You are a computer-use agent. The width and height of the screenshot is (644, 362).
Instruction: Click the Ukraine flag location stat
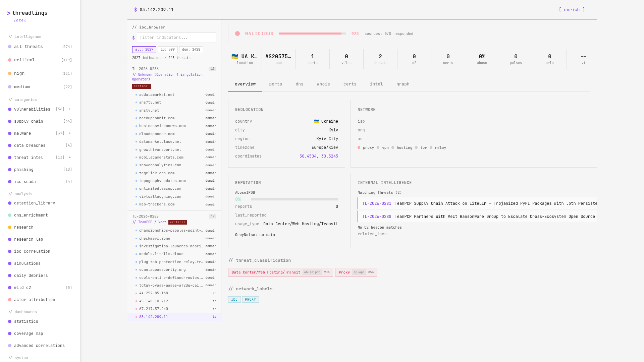click(x=245, y=59)
